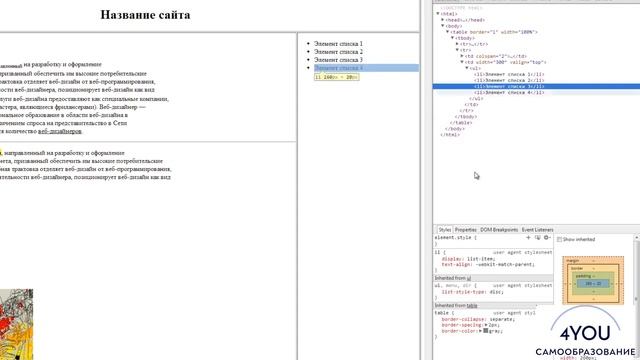Screen dimensions: 640x360
Task: Click list-style-type: disc property
Action: [x=473, y=292]
